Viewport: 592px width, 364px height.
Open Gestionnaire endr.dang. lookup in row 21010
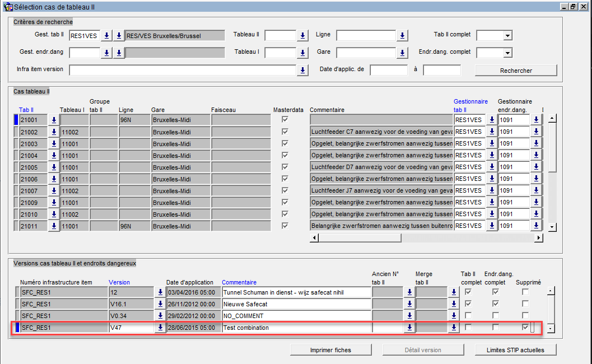point(536,214)
